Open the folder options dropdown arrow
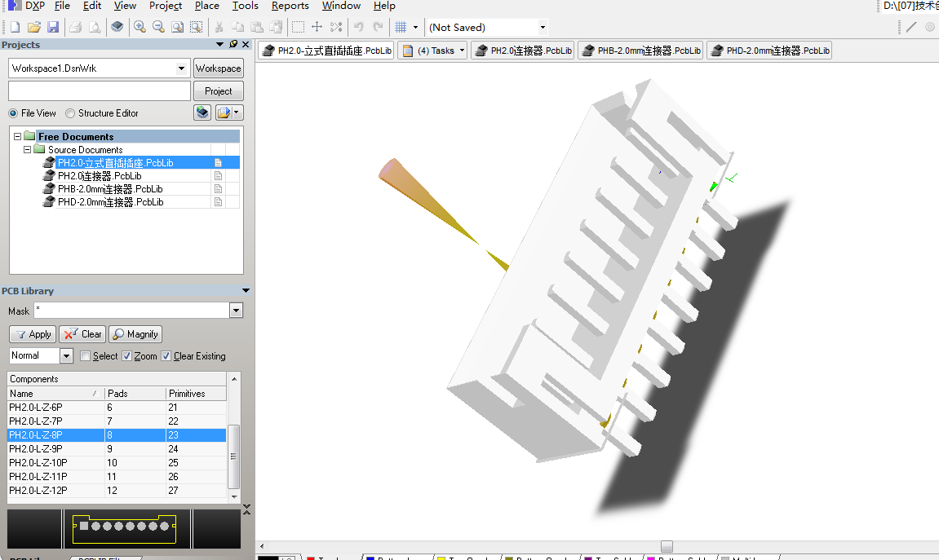This screenshot has height=560, width=939. pyautogui.click(x=237, y=112)
